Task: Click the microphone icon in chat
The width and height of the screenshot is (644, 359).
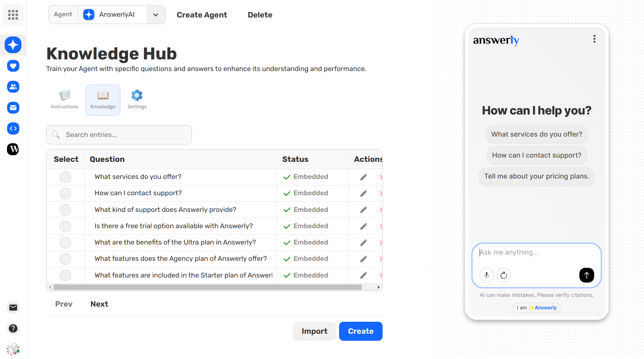Action: point(486,275)
